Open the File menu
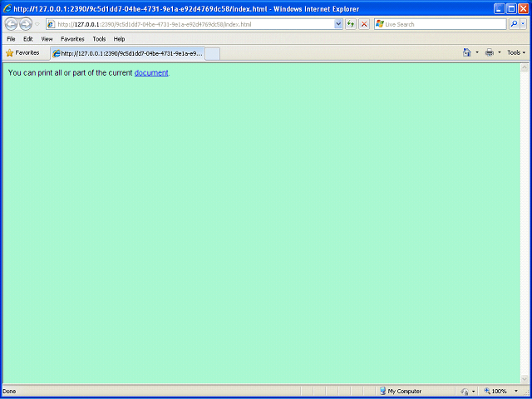 click(11, 39)
